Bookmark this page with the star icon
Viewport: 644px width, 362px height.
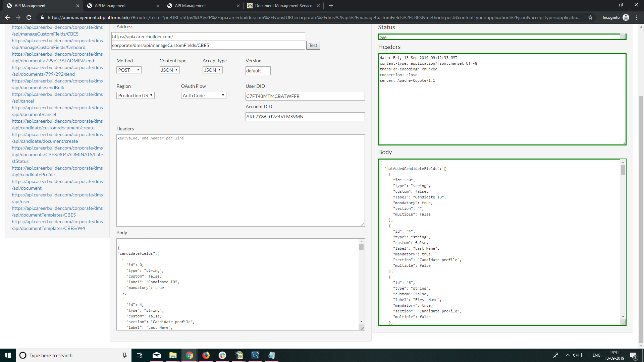pyautogui.click(x=590, y=17)
